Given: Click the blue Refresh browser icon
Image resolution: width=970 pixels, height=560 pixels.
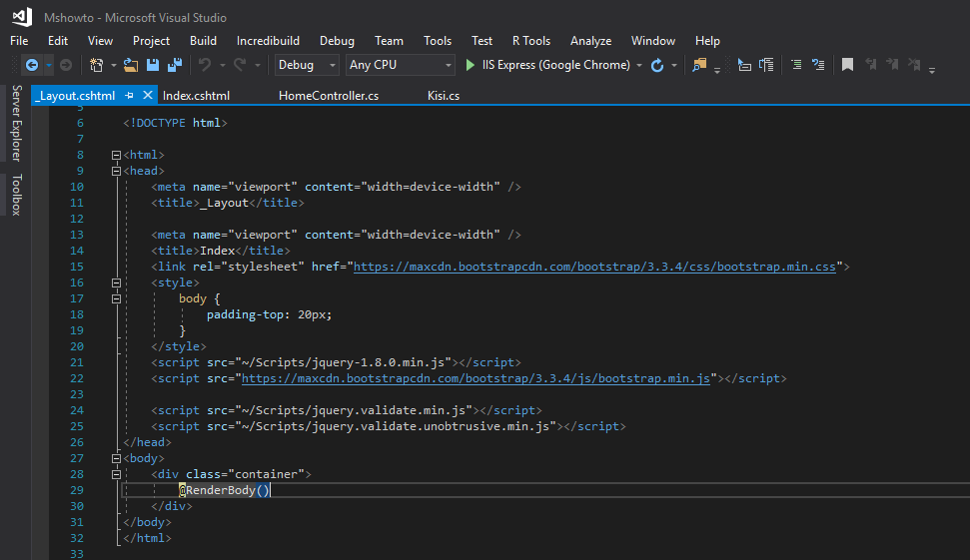Looking at the screenshot, I should pyautogui.click(x=657, y=65).
